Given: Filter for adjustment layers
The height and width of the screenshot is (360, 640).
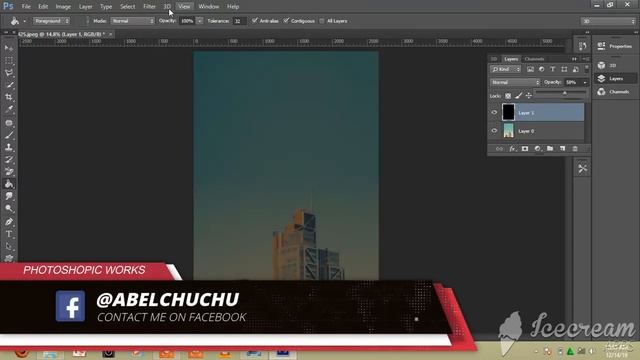Looking at the screenshot, I should point(542,69).
